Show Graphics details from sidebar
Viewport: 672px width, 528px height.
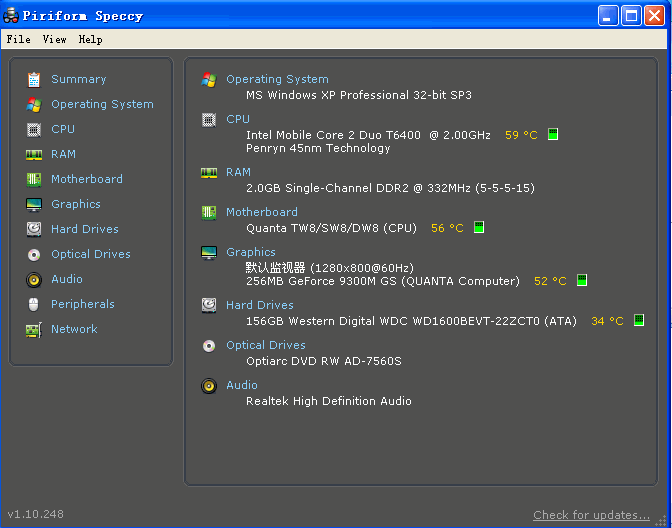(x=76, y=204)
